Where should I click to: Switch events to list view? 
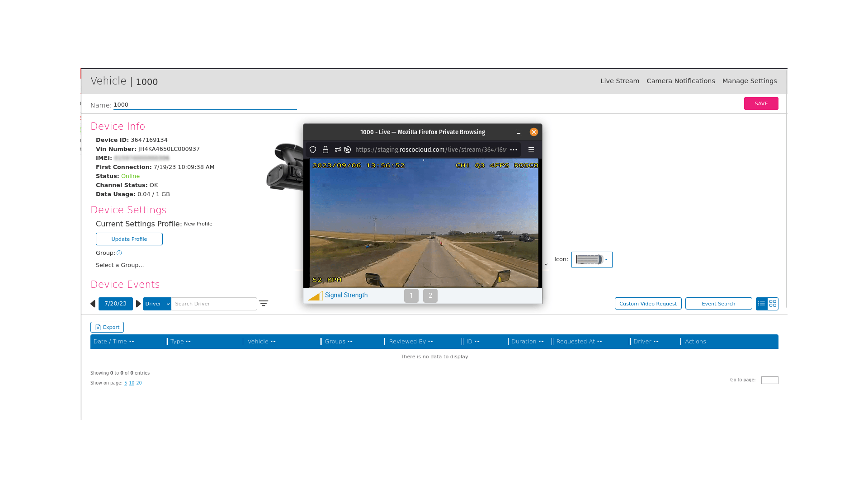761,304
